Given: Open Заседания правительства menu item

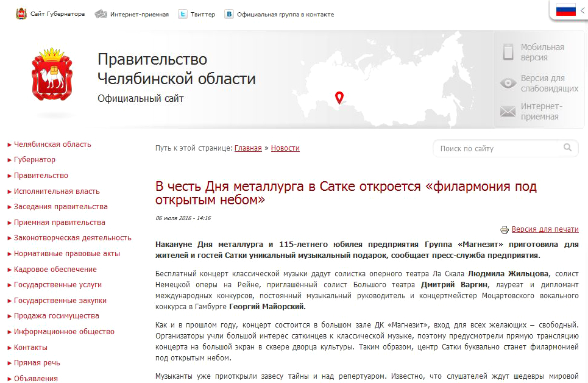Looking at the screenshot, I should point(60,207).
